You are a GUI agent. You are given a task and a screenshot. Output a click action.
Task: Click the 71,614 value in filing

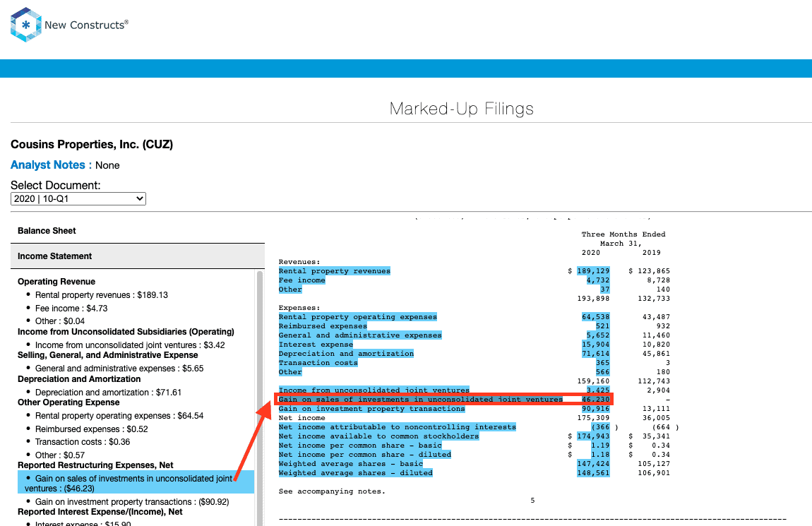[x=595, y=354]
